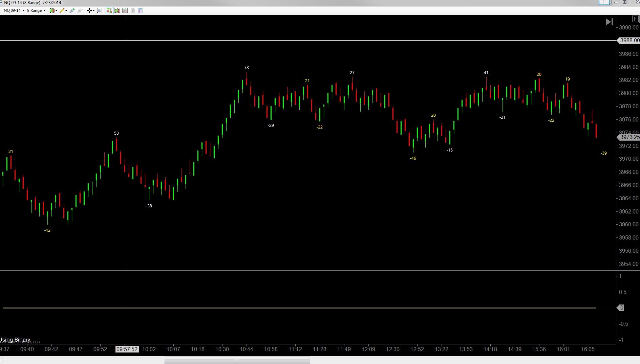This screenshot has width=640, height=364.
Task: Expand the drawing tools dropdown arrow
Action: pyautogui.click(x=66, y=10)
